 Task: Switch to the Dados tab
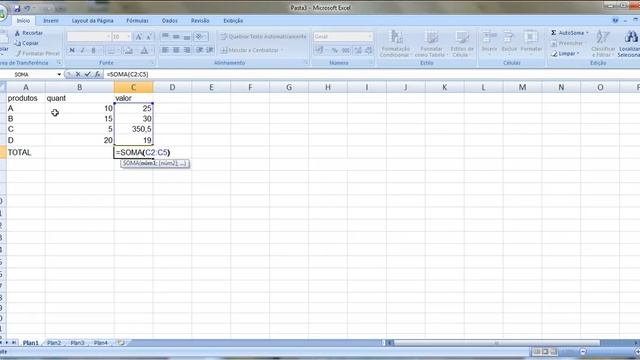pos(170,20)
